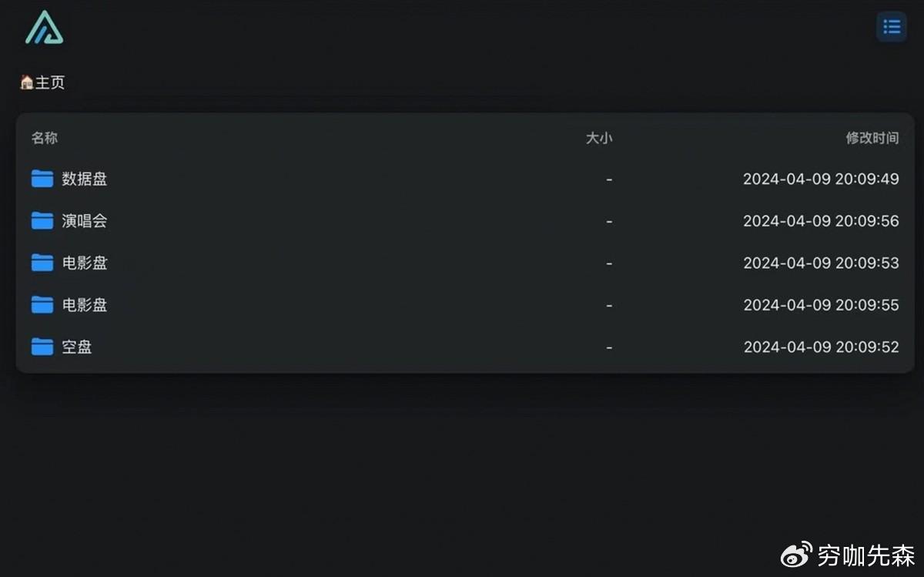Toggle the list view layout button
The width and height of the screenshot is (924, 577).
pyautogui.click(x=892, y=27)
